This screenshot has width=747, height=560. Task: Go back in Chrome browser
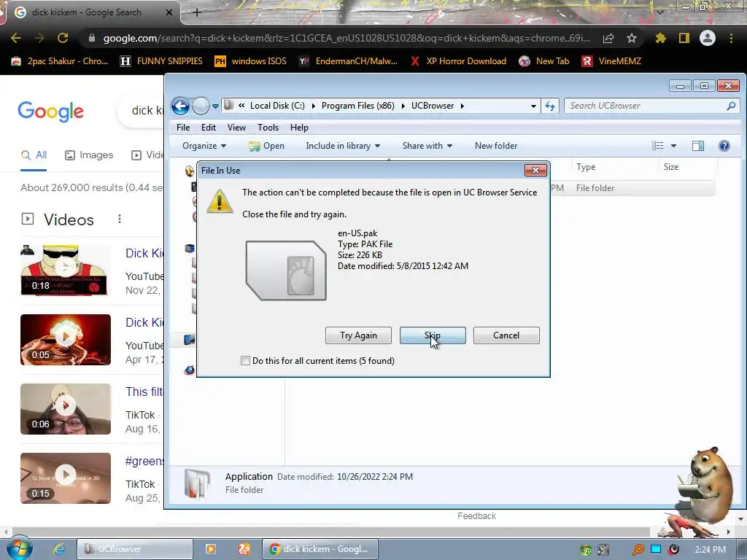16,38
